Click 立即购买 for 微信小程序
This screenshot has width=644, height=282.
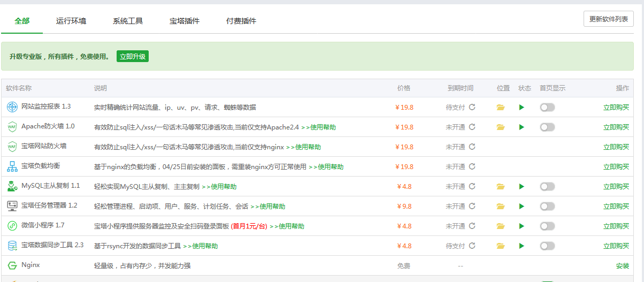pyautogui.click(x=616, y=226)
